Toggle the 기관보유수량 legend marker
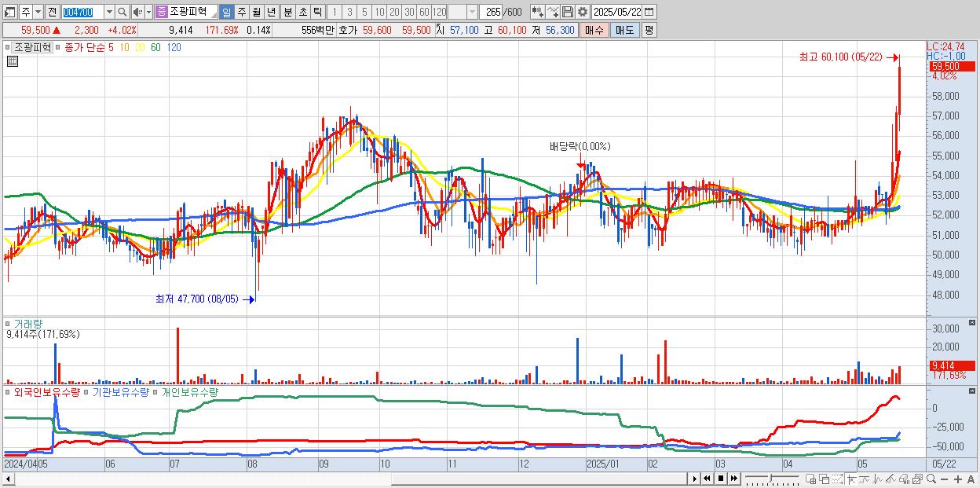The width and height of the screenshot is (980, 488). pyautogui.click(x=87, y=391)
